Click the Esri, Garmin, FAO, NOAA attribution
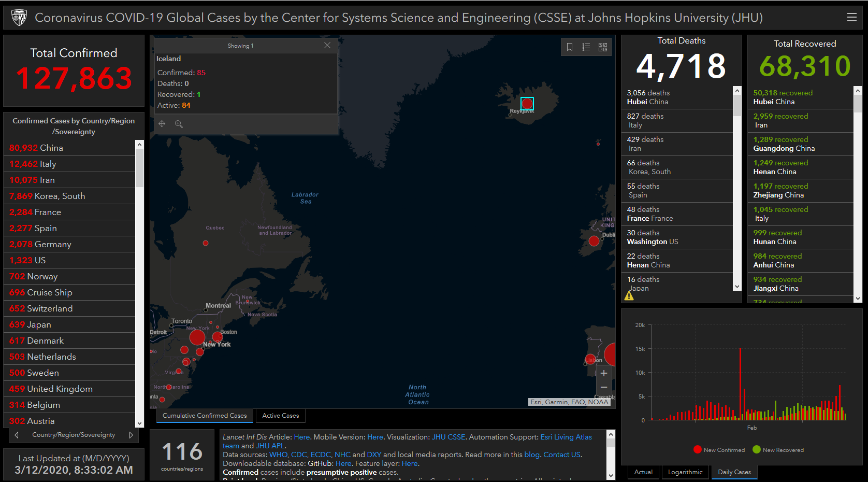The image size is (868, 482). (569, 402)
